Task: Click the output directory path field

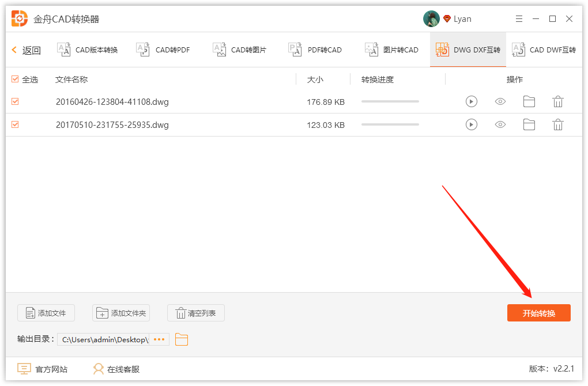Action: point(107,339)
